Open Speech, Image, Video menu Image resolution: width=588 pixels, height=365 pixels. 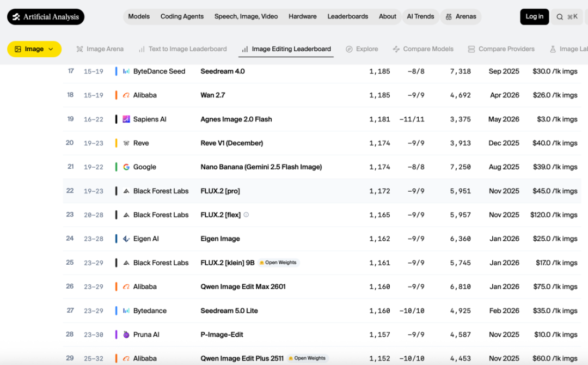[x=246, y=16]
